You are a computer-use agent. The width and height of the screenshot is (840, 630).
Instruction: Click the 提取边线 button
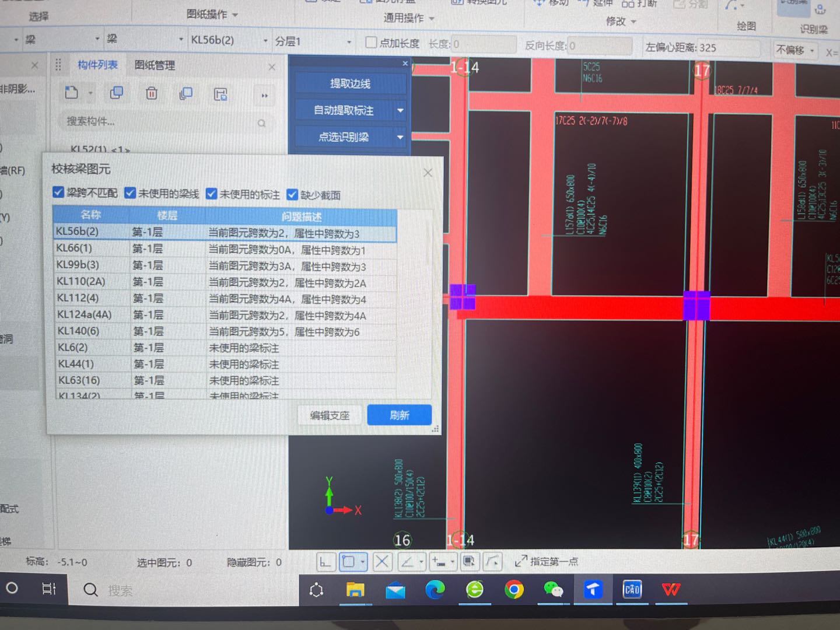pos(350,83)
